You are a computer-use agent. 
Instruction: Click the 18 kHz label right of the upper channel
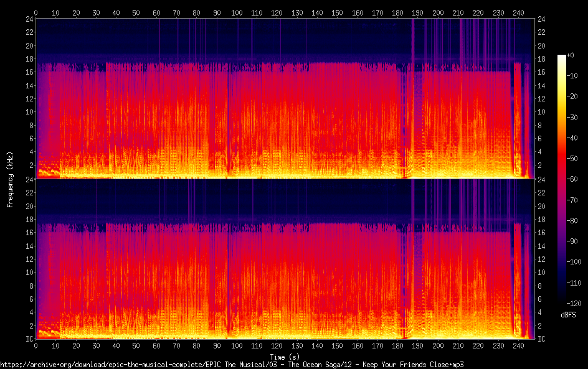[x=541, y=59]
